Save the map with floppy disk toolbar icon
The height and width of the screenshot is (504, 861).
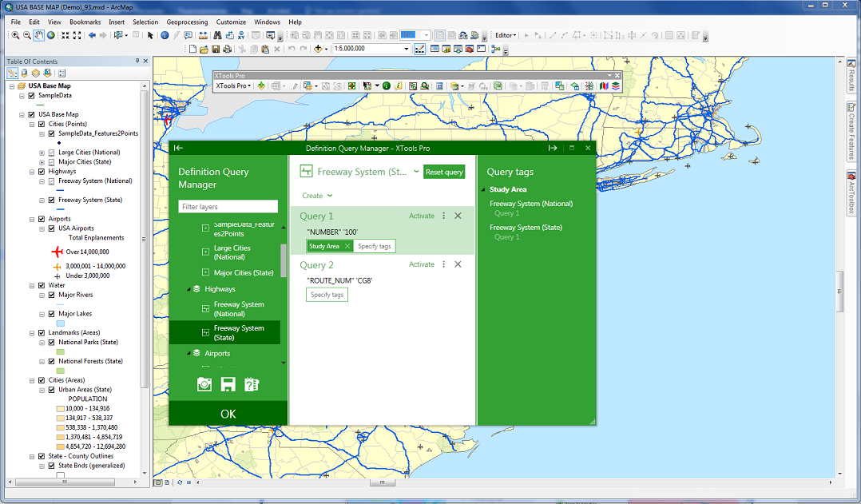[216, 49]
